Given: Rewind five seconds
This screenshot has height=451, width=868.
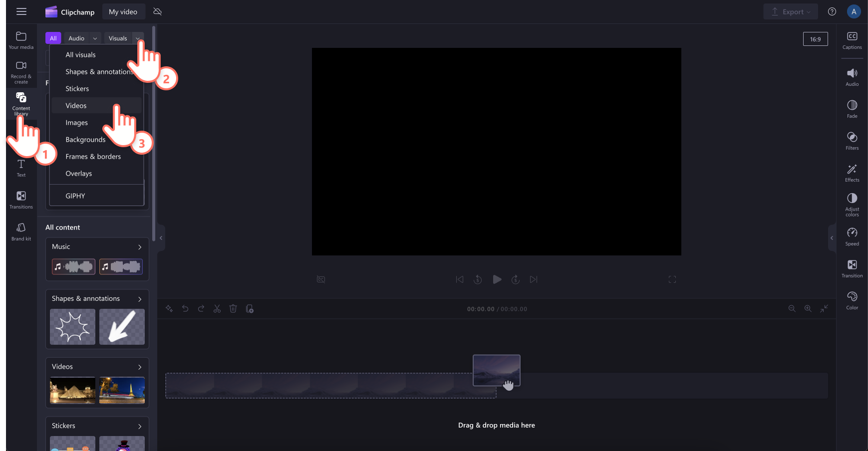Looking at the screenshot, I should 478,279.
